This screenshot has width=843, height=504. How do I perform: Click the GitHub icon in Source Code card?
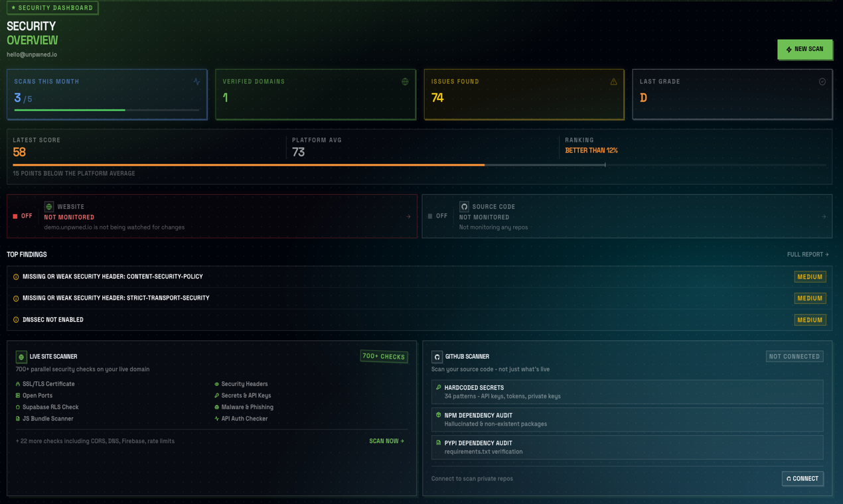point(464,207)
